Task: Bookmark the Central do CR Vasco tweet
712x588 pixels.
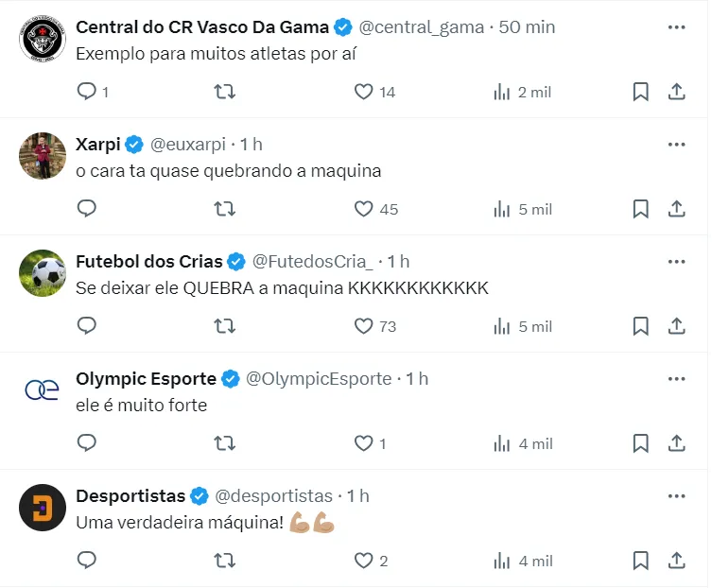Action: coord(640,92)
